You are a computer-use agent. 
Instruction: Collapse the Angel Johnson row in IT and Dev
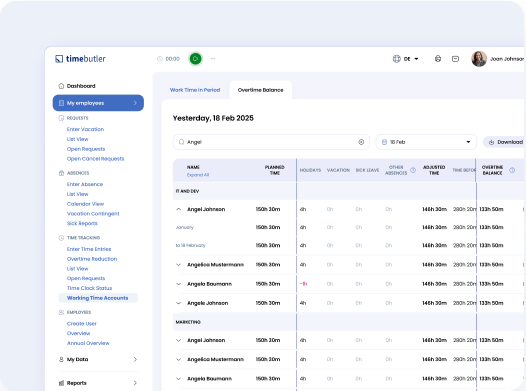[178, 209]
